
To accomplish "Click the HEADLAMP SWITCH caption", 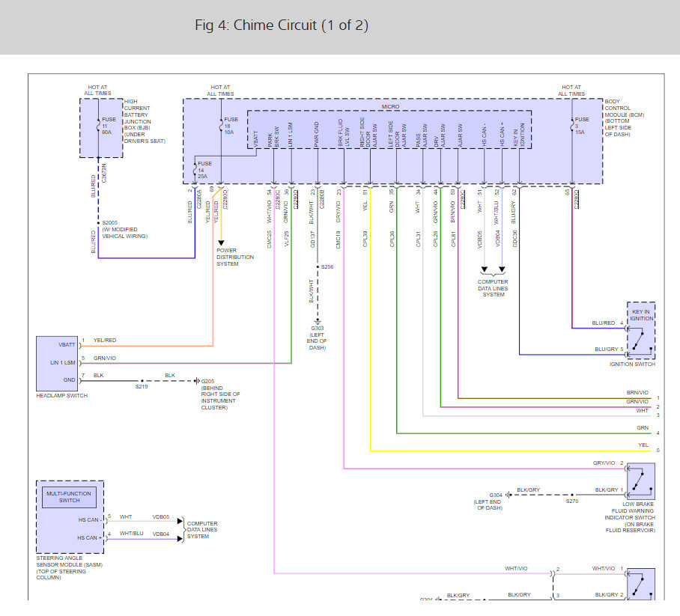I will pos(61,396).
